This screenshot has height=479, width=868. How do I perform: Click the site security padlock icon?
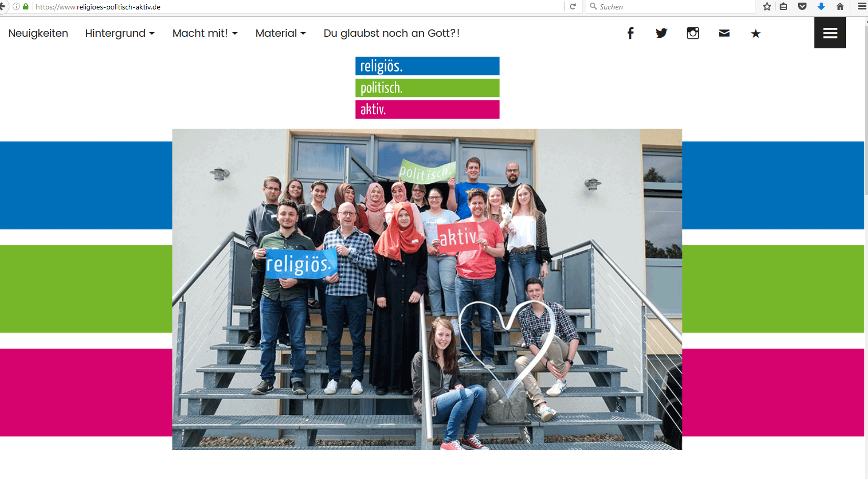click(x=26, y=6)
